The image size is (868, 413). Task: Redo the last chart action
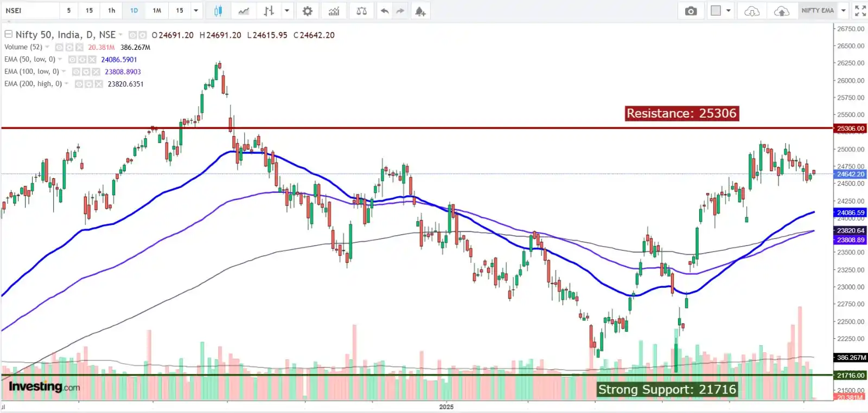coord(400,11)
